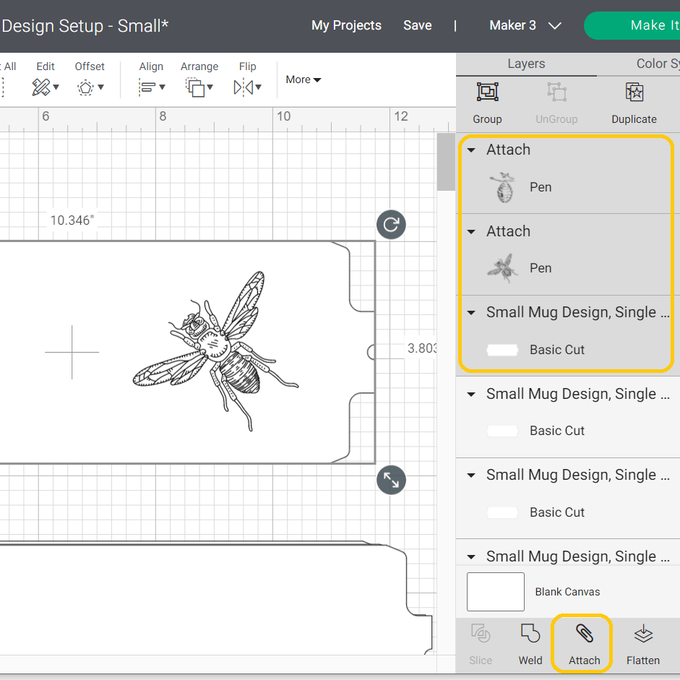Expand the More toolbar menu
This screenshot has height=680, width=680.
(x=303, y=80)
